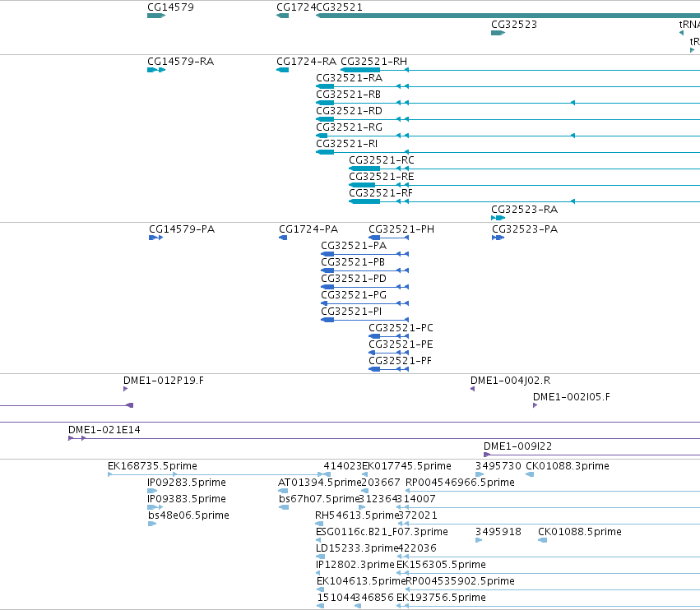Select BAC end DME1-012P19.F
700x610 pixels.
point(164,381)
